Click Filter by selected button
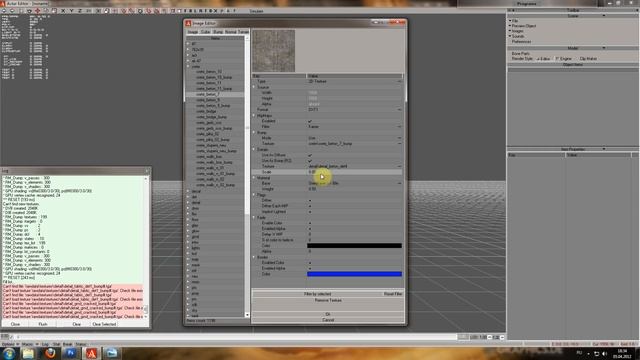This screenshot has width=640, height=360. (x=318, y=294)
